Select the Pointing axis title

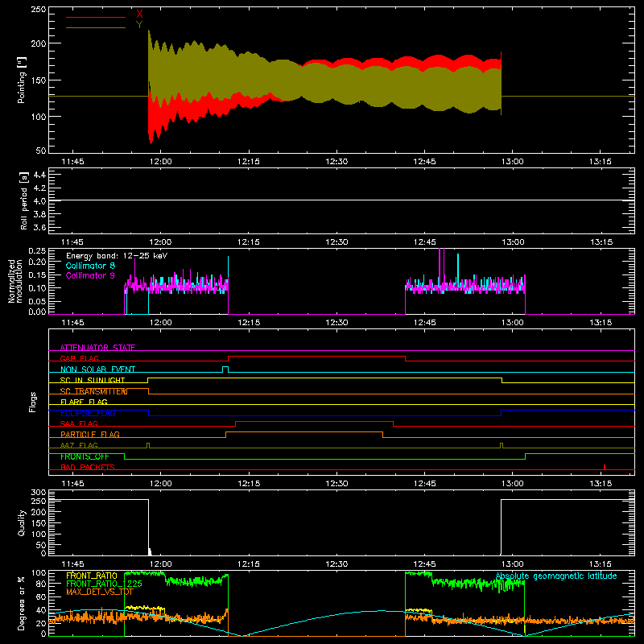(x=22, y=80)
